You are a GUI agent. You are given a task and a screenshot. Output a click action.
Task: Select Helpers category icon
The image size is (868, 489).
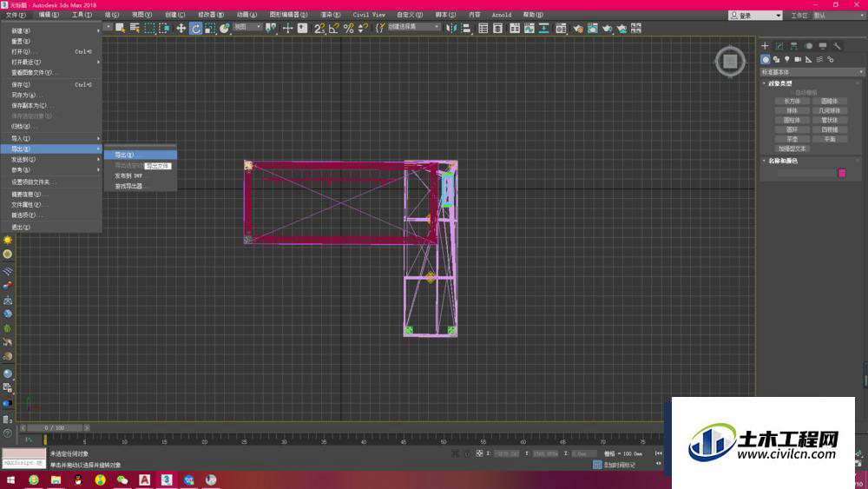click(x=808, y=59)
